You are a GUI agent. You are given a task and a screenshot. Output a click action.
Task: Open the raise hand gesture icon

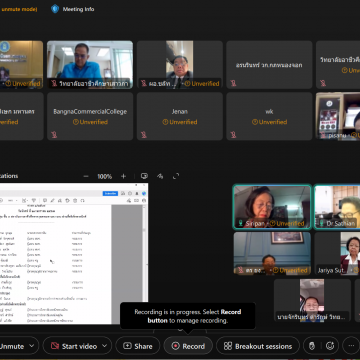[312, 346]
